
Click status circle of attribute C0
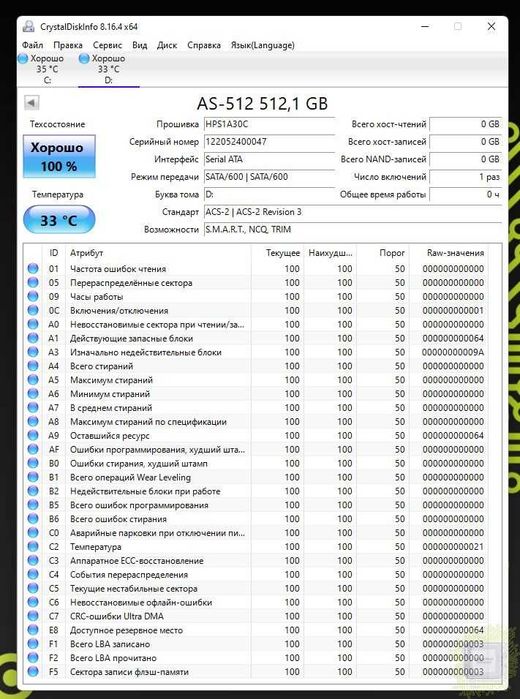point(33,532)
